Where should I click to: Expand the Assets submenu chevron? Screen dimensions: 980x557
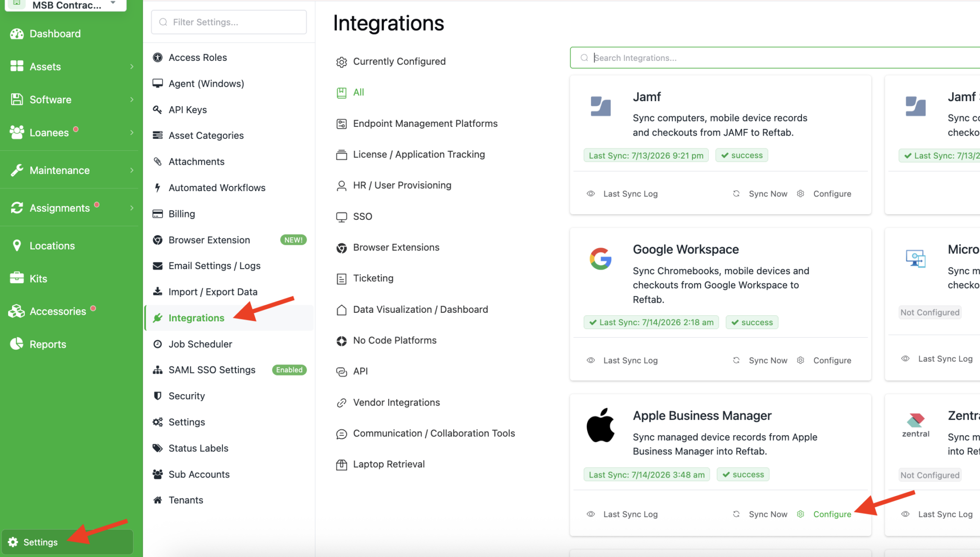pyautogui.click(x=132, y=67)
